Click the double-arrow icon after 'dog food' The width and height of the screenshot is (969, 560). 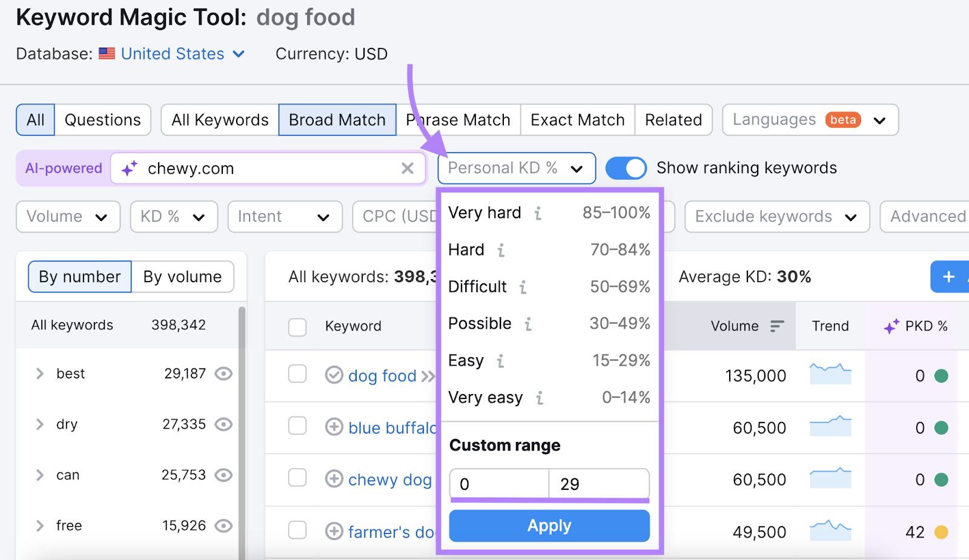click(x=429, y=375)
